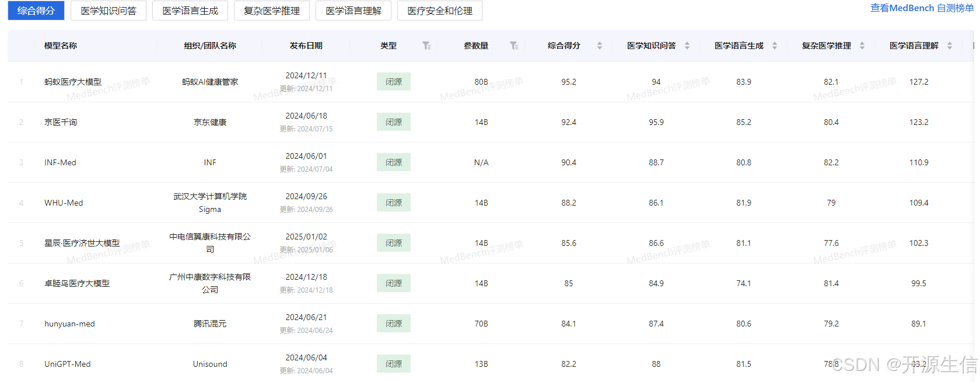
Task: Click the 京医千询 model name
Action: point(61,122)
